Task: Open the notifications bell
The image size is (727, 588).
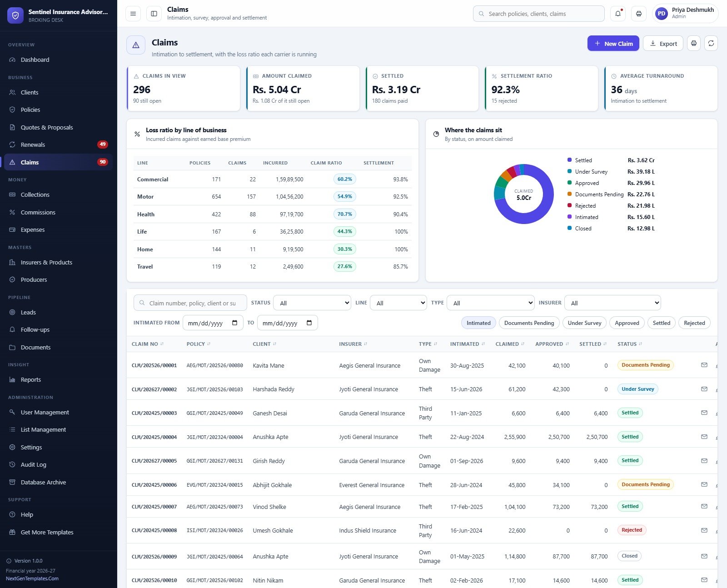Action: point(618,14)
